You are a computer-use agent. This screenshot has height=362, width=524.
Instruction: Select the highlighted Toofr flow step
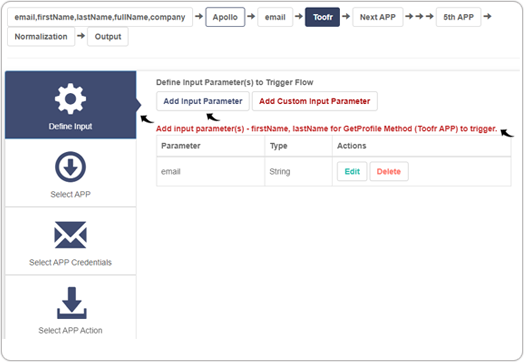point(322,17)
